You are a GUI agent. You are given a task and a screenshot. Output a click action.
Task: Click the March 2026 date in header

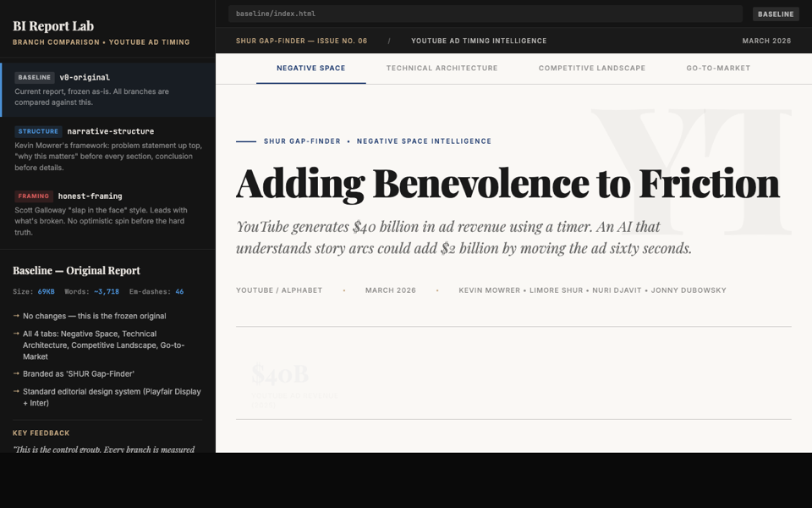tap(766, 41)
